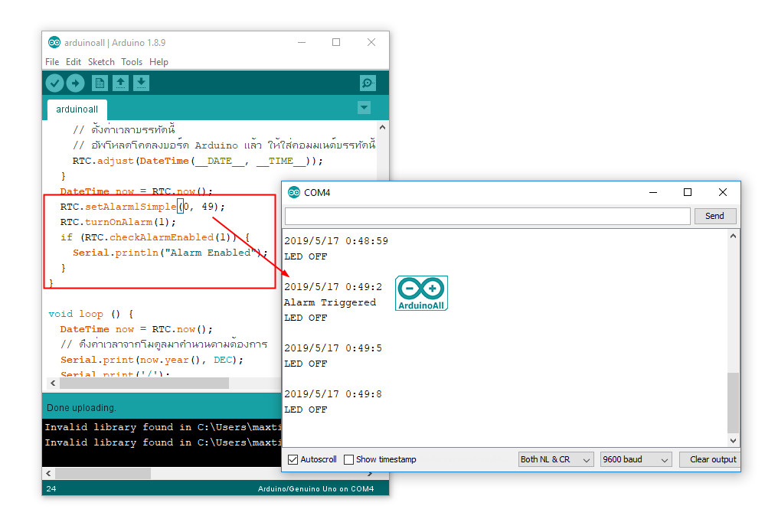The width and height of the screenshot is (778, 532).
Task: Minimize the Arduino IDE window
Action: (x=302, y=43)
